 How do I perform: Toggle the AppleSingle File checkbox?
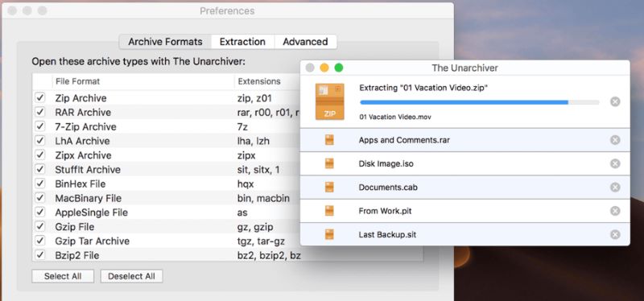point(39,212)
